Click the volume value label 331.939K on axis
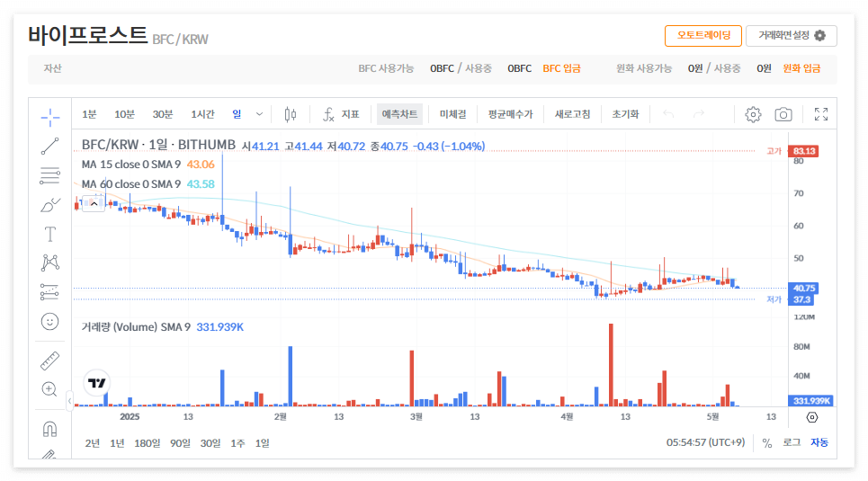 811,401
